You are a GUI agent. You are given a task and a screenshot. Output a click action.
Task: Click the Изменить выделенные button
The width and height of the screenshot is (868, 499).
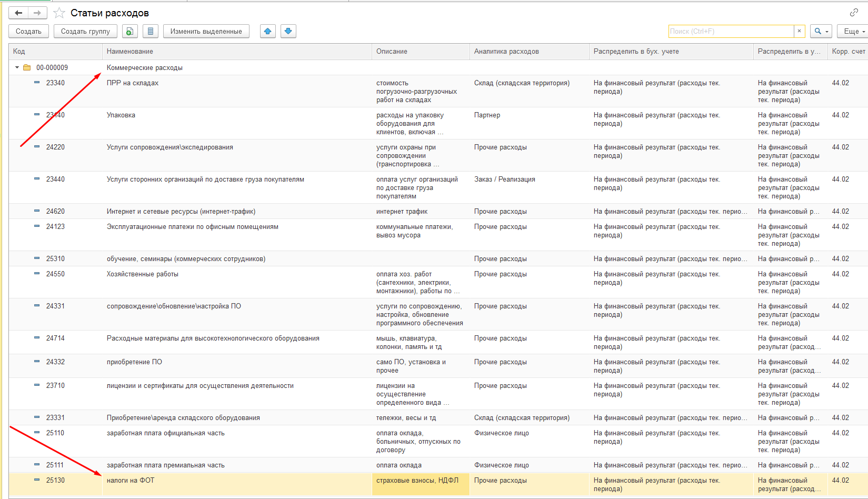click(206, 32)
